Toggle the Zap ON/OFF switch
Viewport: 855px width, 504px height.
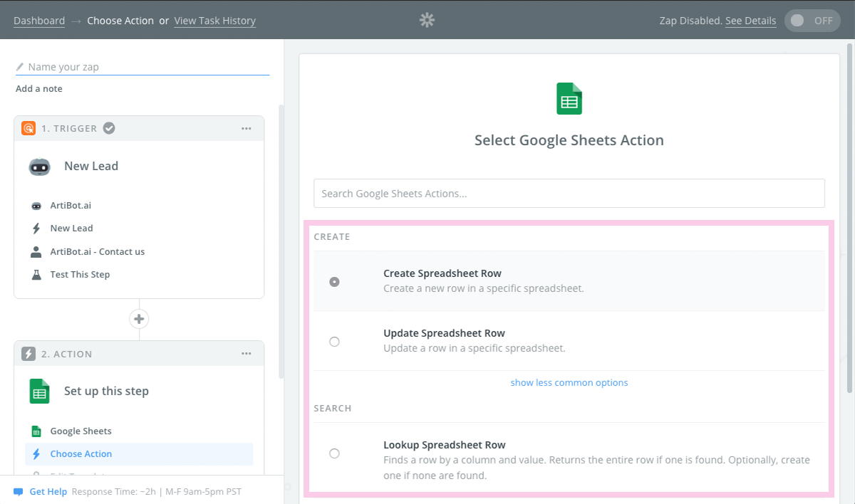click(x=812, y=21)
